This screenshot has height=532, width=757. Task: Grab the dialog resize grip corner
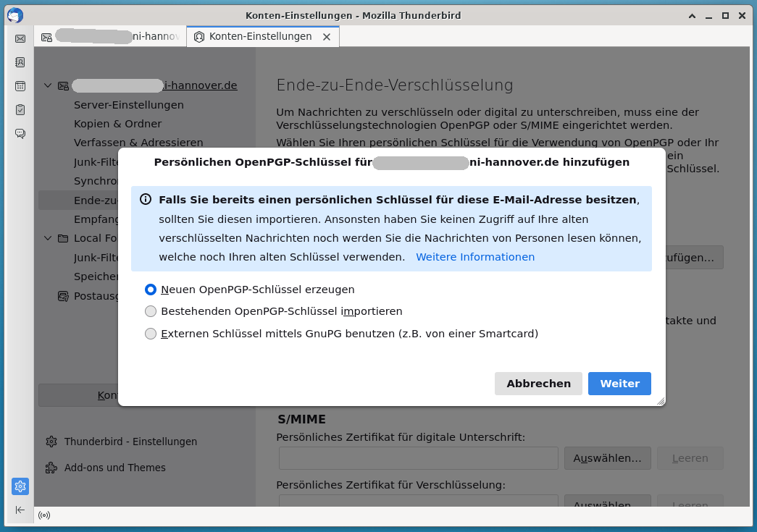point(661,401)
